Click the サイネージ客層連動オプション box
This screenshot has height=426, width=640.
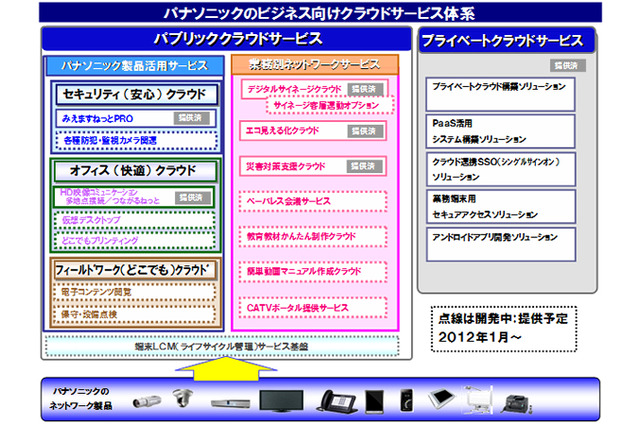330,105
